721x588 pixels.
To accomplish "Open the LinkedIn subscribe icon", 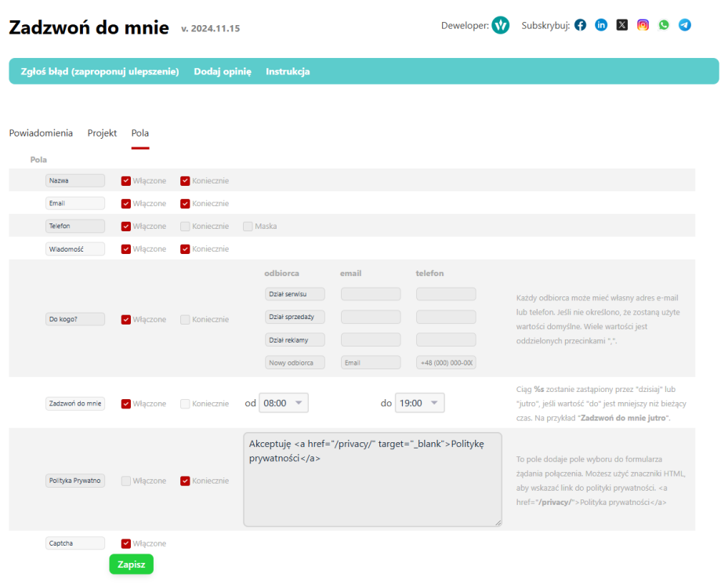I will tap(601, 25).
